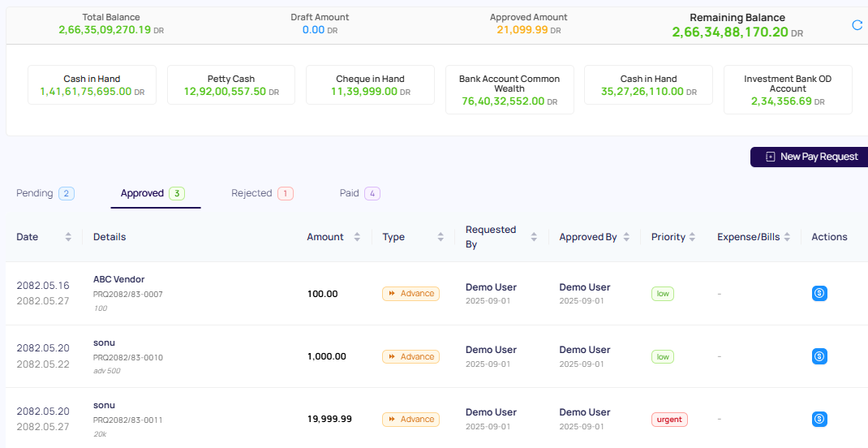The height and width of the screenshot is (448, 868).
Task: Select the Cheque in Hand card
Action: [370, 85]
